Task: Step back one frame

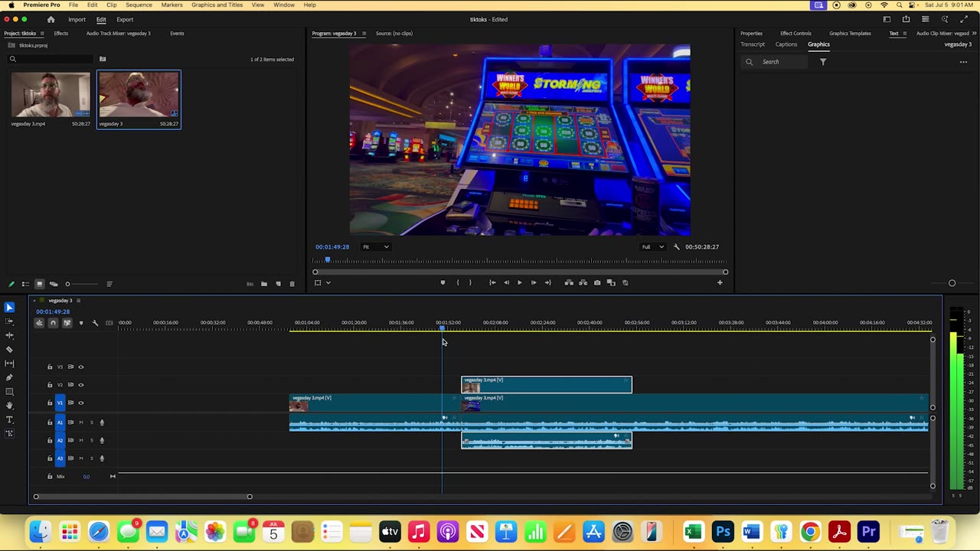Action: coord(506,282)
